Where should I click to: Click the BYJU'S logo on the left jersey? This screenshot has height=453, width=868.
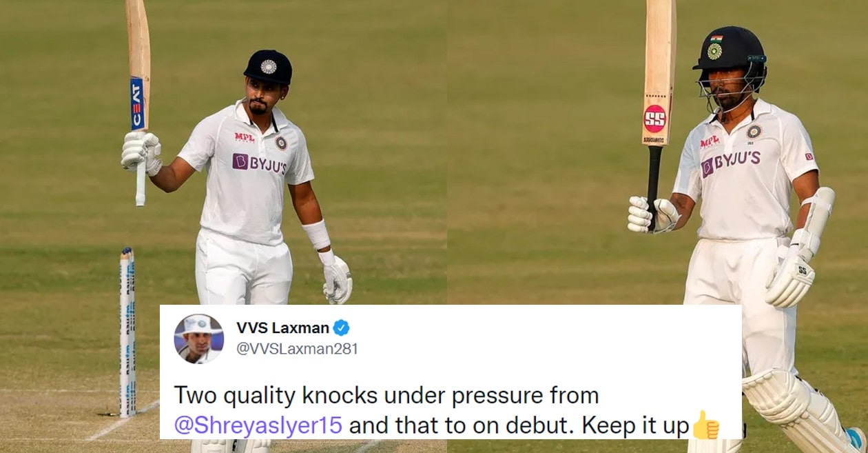click(259, 163)
